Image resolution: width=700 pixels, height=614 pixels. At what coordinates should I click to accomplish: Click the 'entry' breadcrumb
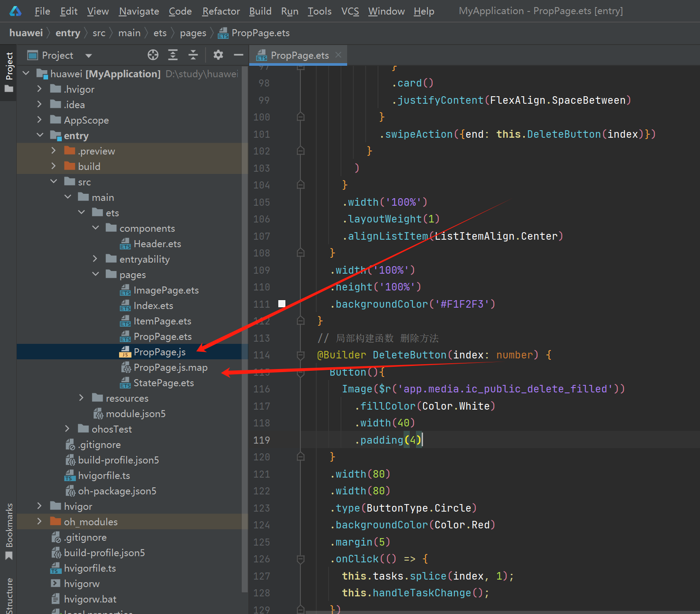[68, 33]
